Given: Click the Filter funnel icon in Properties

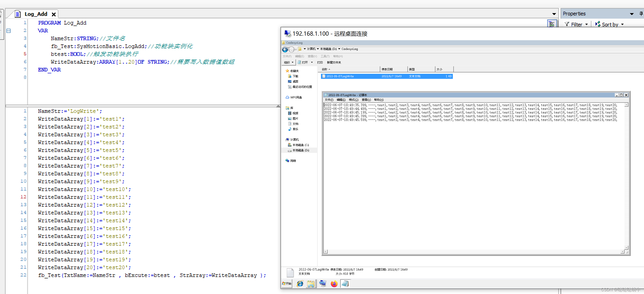Looking at the screenshot, I should (x=567, y=24).
